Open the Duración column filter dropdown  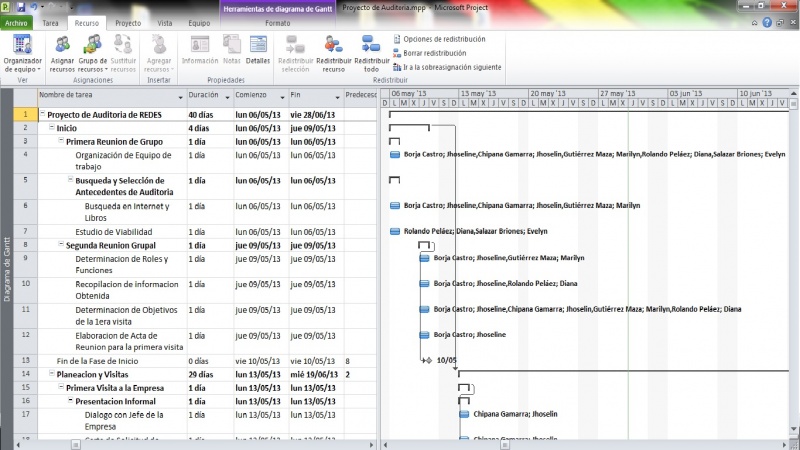(226, 96)
